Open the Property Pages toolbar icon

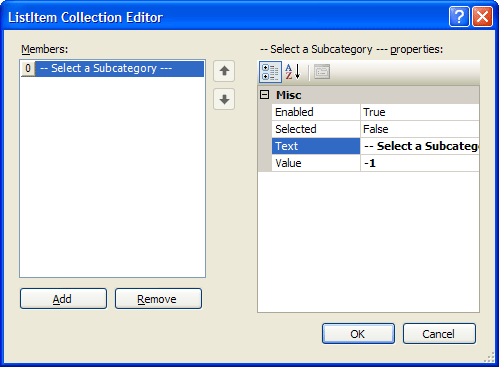tap(322, 72)
